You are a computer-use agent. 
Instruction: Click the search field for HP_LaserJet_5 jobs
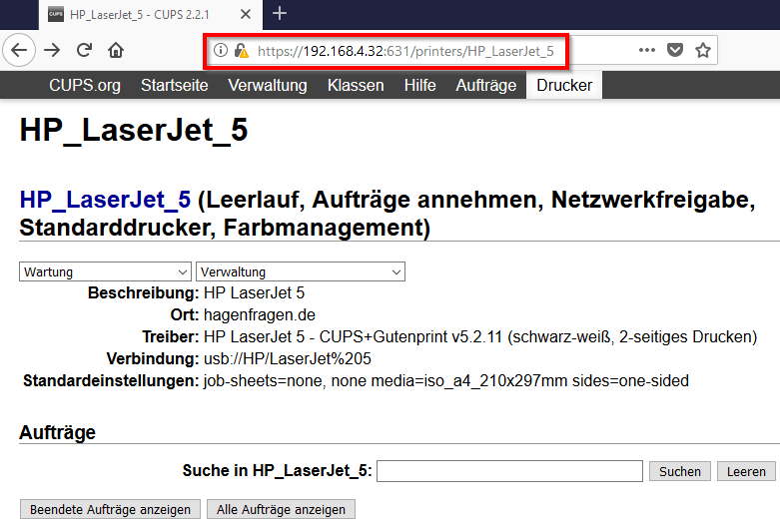(x=509, y=471)
